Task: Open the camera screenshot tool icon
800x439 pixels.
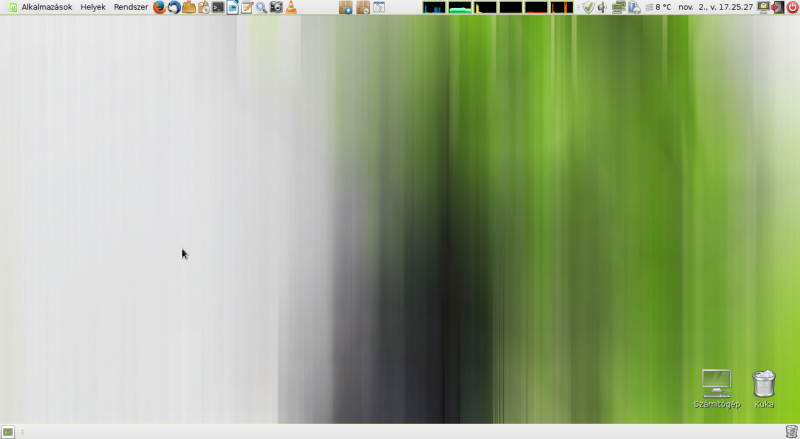Action: point(276,7)
